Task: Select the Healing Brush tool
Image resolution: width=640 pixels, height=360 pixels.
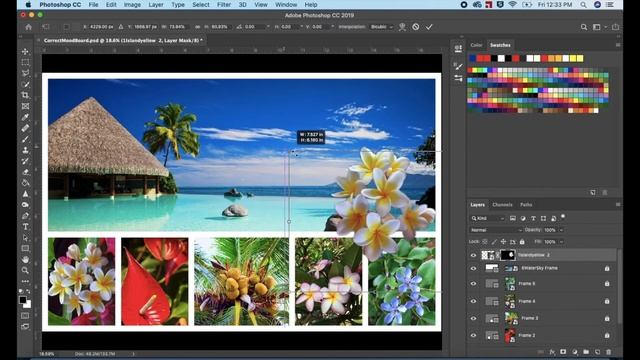Action: (x=25, y=128)
